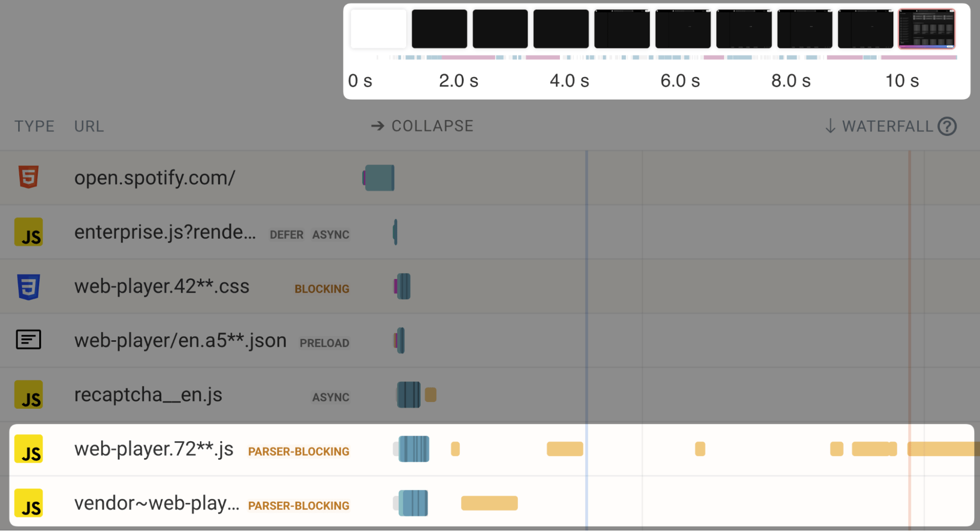Click the TYPE column header

tap(34, 126)
